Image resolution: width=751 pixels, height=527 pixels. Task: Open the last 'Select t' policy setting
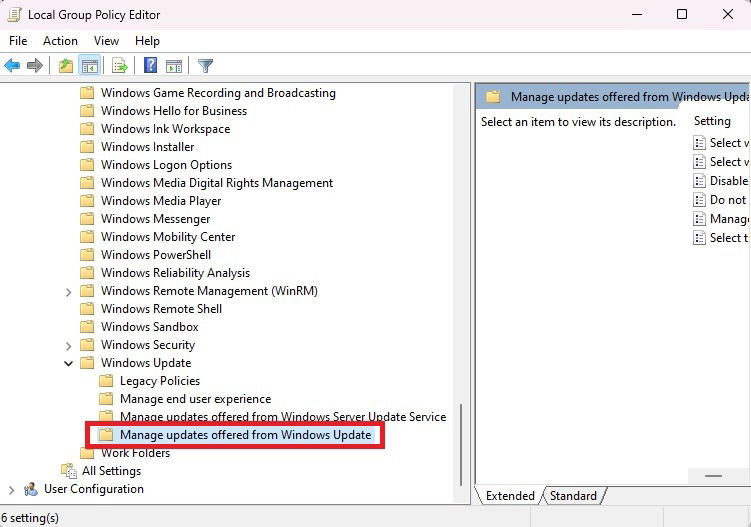(x=728, y=238)
